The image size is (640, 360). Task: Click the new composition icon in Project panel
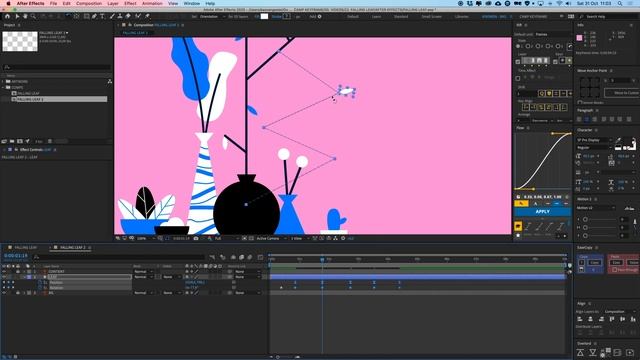pyautogui.click(x=20, y=141)
